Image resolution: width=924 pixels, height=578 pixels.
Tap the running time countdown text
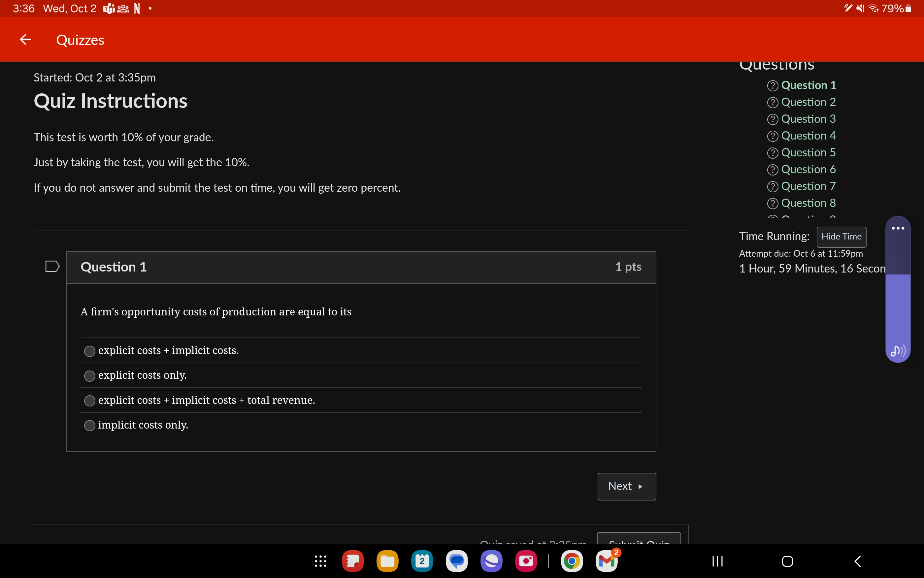point(812,268)
